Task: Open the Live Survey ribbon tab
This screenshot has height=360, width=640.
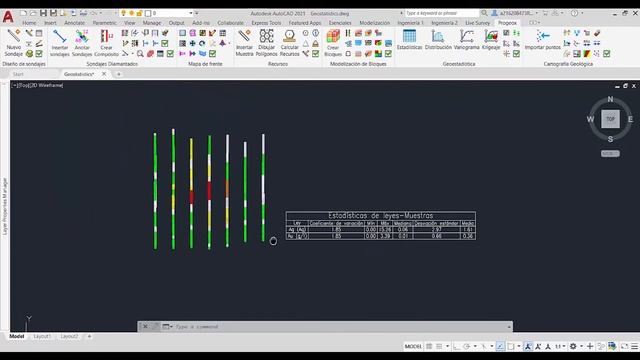Action: click(x=478, y=23)
